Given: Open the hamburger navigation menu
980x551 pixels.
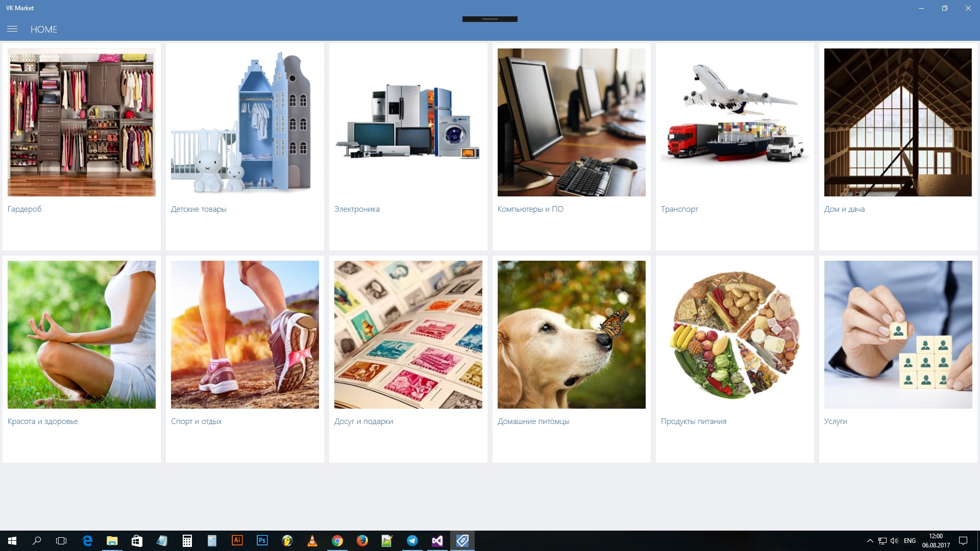Looking at the screenshot, I should [12, 29].
